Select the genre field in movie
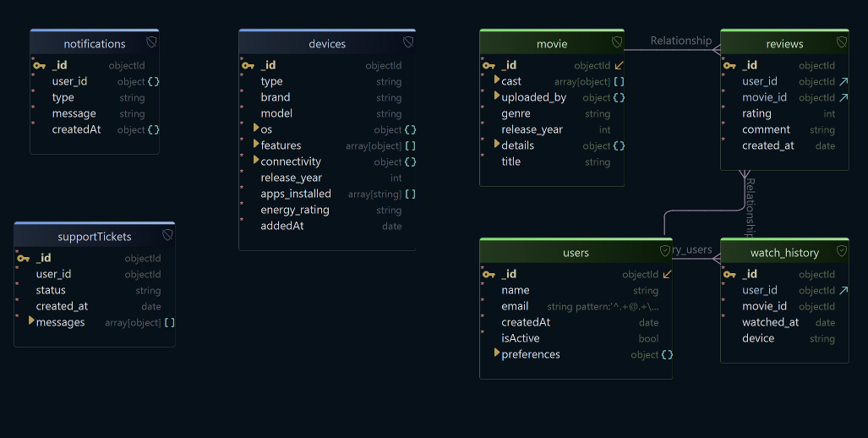Image resolution: width=868 pixels, height=438 pixels. coord(552,113)
